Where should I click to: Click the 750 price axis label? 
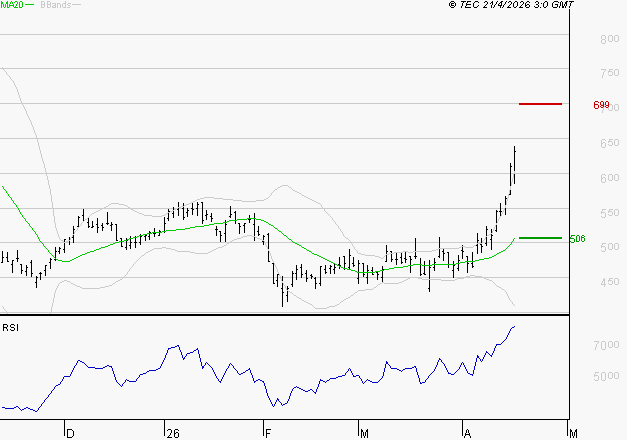(609, 73)
